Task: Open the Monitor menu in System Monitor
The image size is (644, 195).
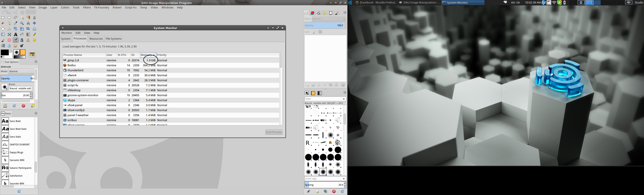Action: pos(67,33)
